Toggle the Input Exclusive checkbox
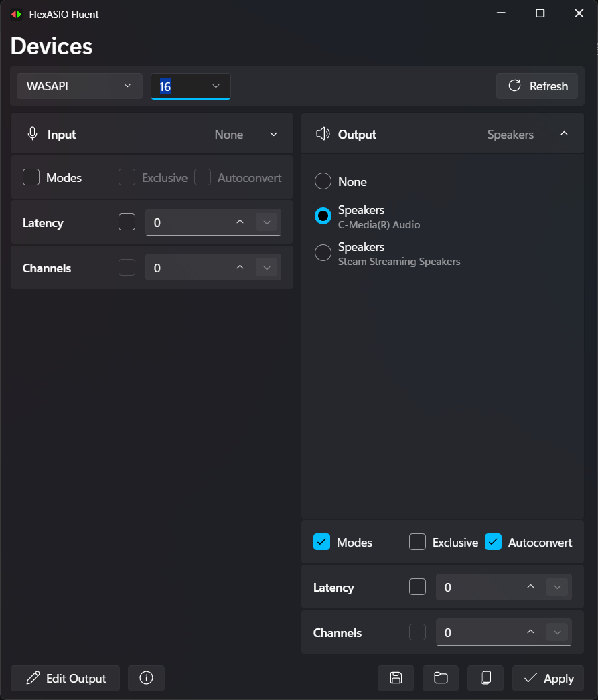 pyautogui.click(x=127, y=177)
